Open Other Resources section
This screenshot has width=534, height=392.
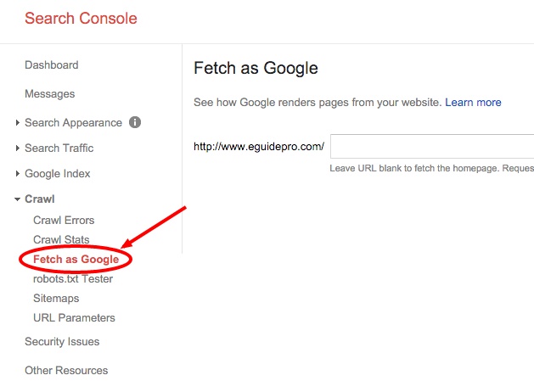66,370
